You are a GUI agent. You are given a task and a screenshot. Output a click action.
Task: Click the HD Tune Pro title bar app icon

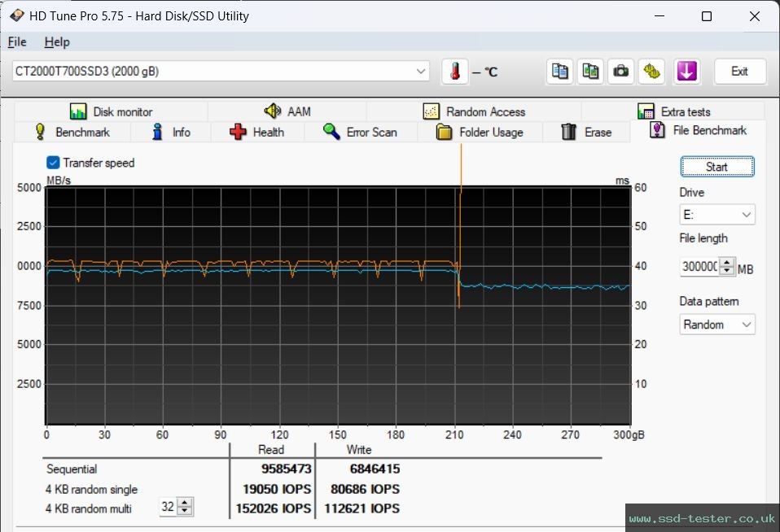tap(16, 16)
